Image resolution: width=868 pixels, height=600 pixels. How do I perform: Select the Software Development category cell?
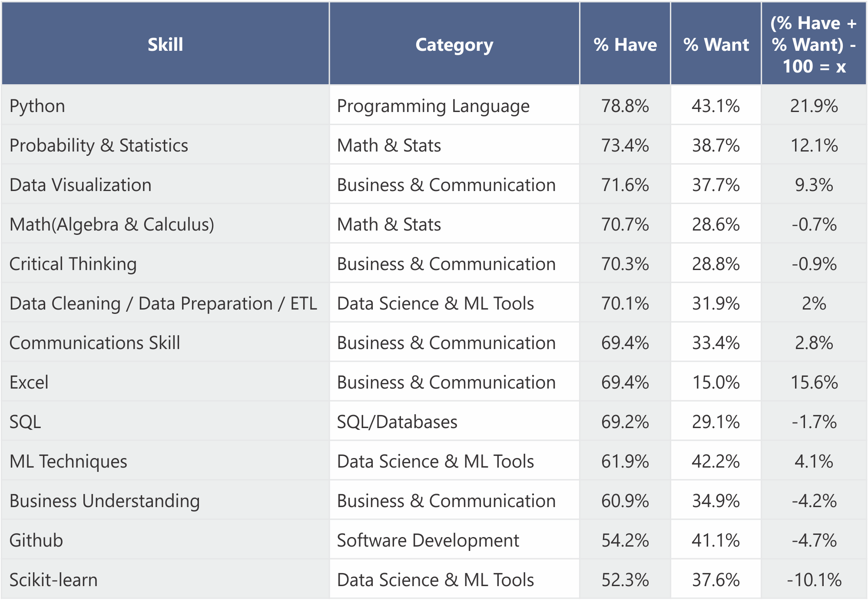(454, 540)
